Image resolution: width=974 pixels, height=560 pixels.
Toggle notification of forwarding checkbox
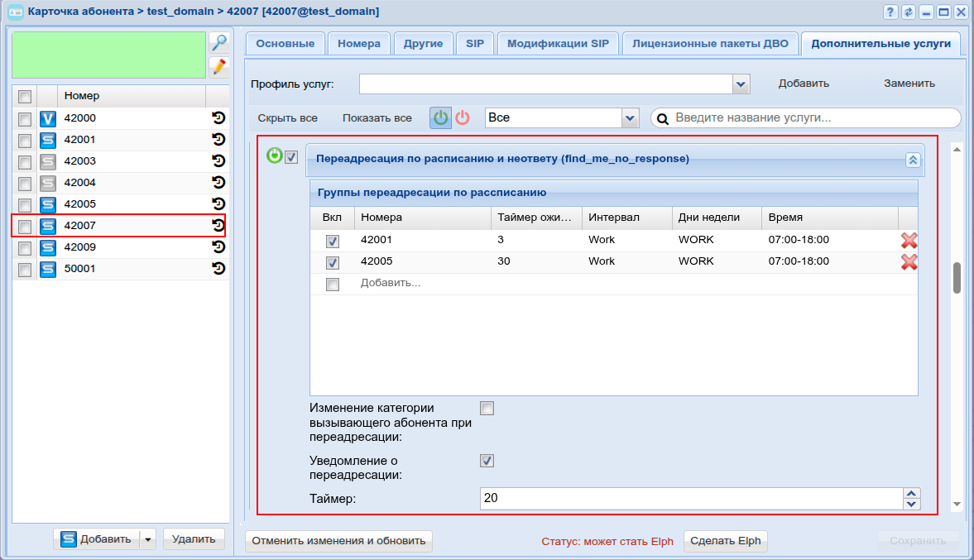pyautogui.click(x=487, y=461)
